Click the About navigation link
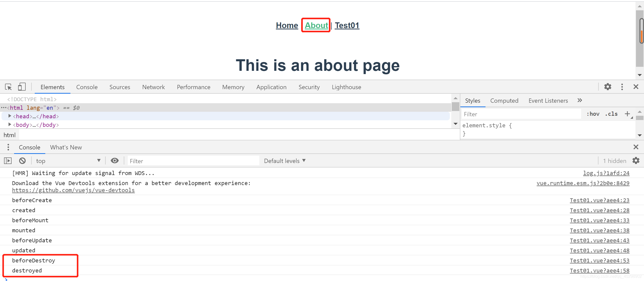 (316, 25)
